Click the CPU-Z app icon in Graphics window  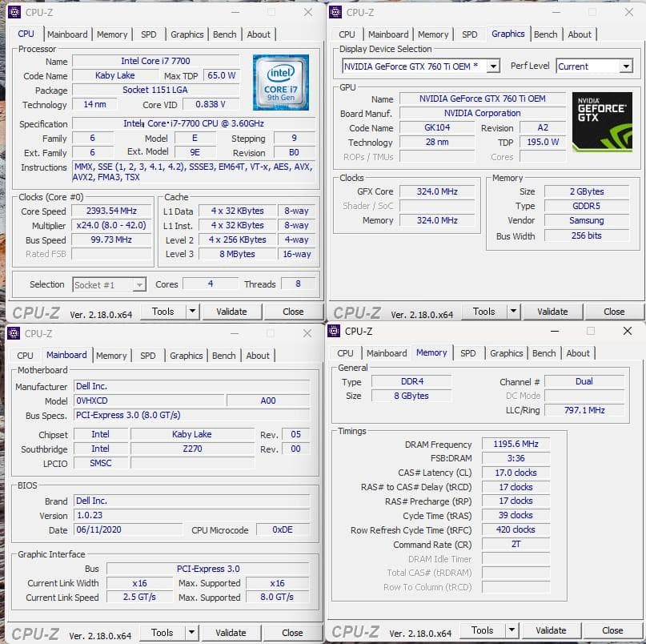click(335, 12)
